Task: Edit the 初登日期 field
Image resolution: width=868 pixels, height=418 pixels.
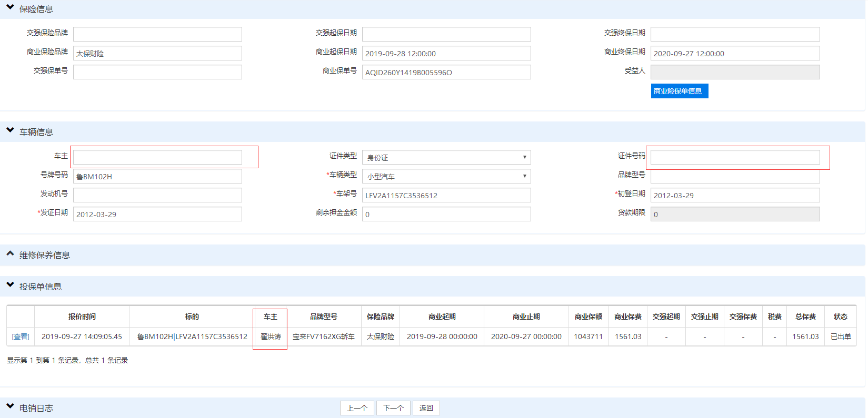Action: click(735, 195)
